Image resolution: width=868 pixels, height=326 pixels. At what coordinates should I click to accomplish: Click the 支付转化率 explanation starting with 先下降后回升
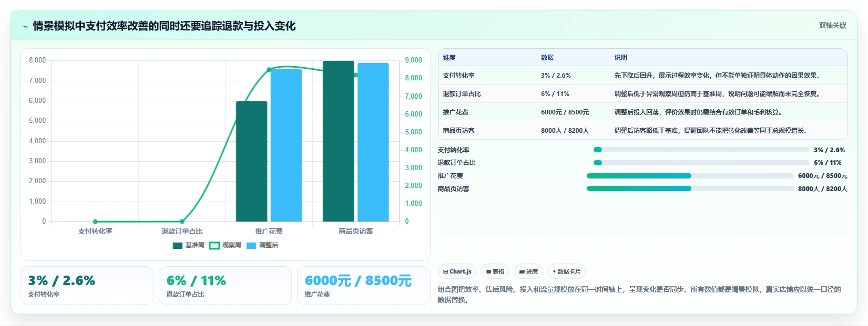(x=717, y=76)
